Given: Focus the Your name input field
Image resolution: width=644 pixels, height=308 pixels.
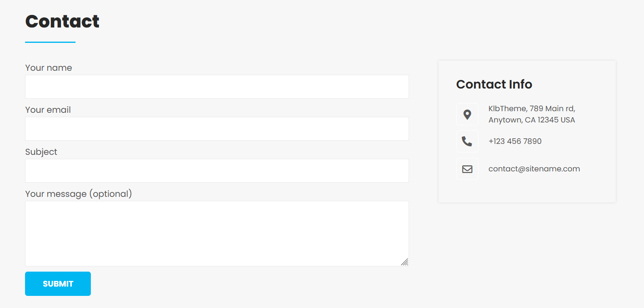Looking at the screenshot, I should 217,86.
